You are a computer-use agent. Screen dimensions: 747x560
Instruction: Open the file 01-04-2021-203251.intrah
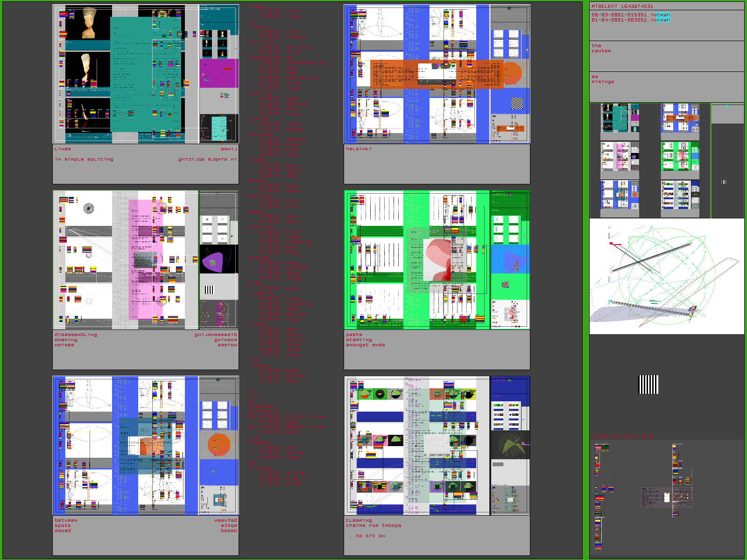point(630,20)
